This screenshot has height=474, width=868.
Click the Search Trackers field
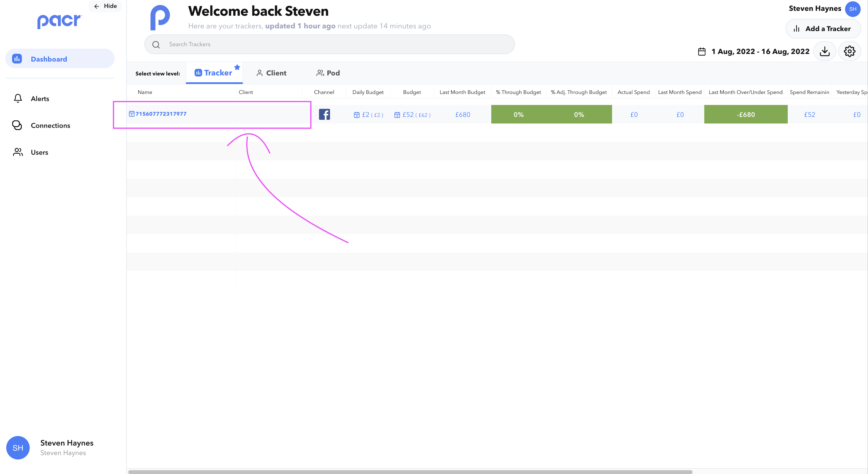pyautogui.click(x=329, y=44)
